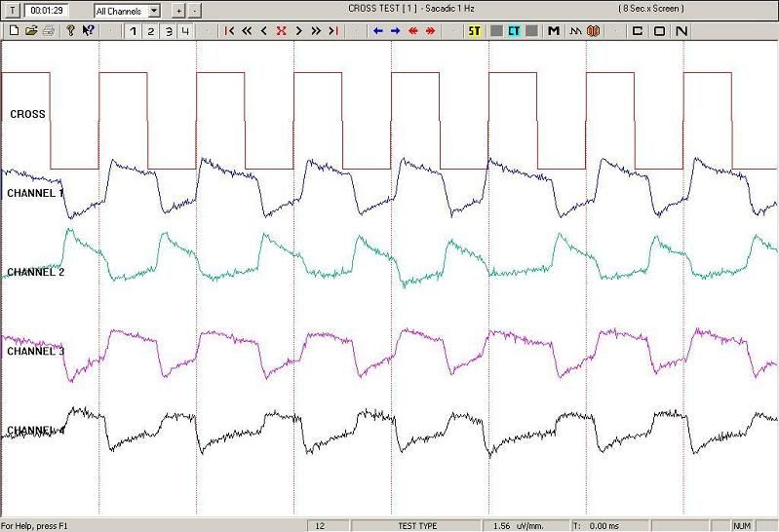Click the NUM indicator in status bar
Screen dimensions: 779x532
point(742,526)
